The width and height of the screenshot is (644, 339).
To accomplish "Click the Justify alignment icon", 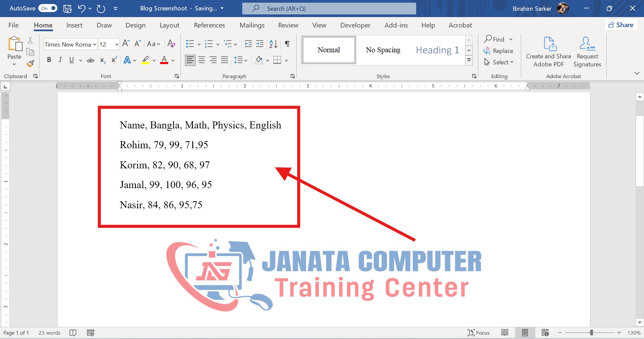I will (x=225, y=60).
